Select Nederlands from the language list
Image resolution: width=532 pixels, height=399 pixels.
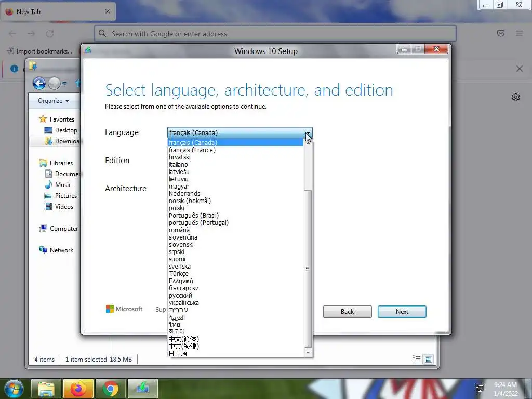click(x=236, y=194)
